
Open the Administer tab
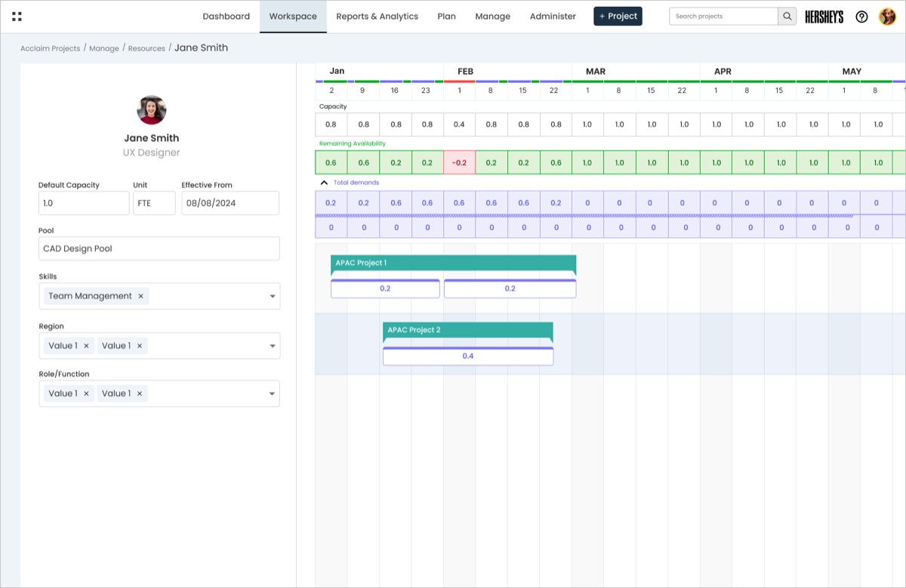tap(553, 17)
